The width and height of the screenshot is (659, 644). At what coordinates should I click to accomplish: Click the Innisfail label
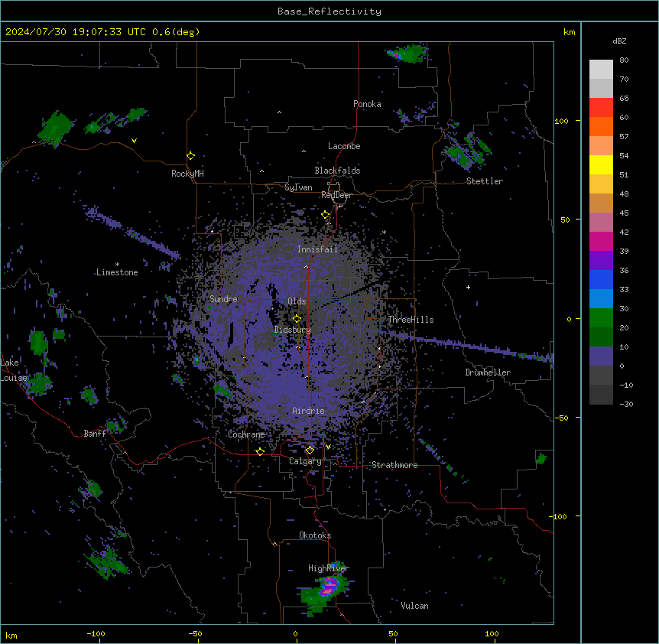(317, 249)
